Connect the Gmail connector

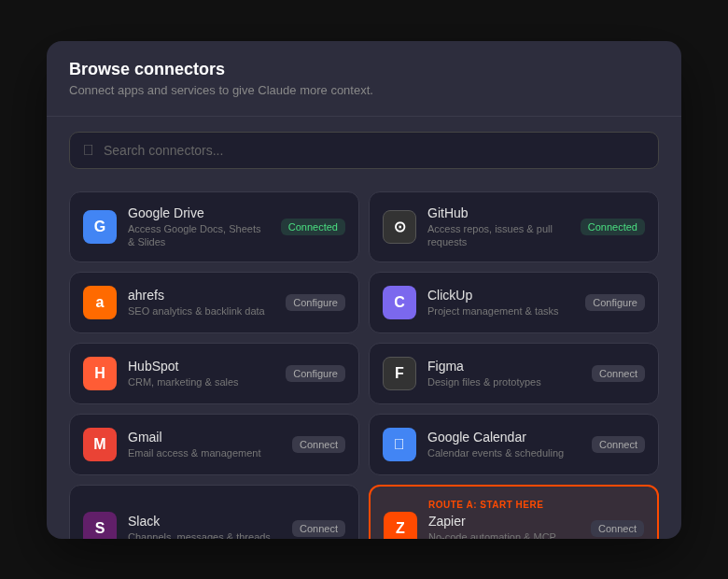click(318, 445)
